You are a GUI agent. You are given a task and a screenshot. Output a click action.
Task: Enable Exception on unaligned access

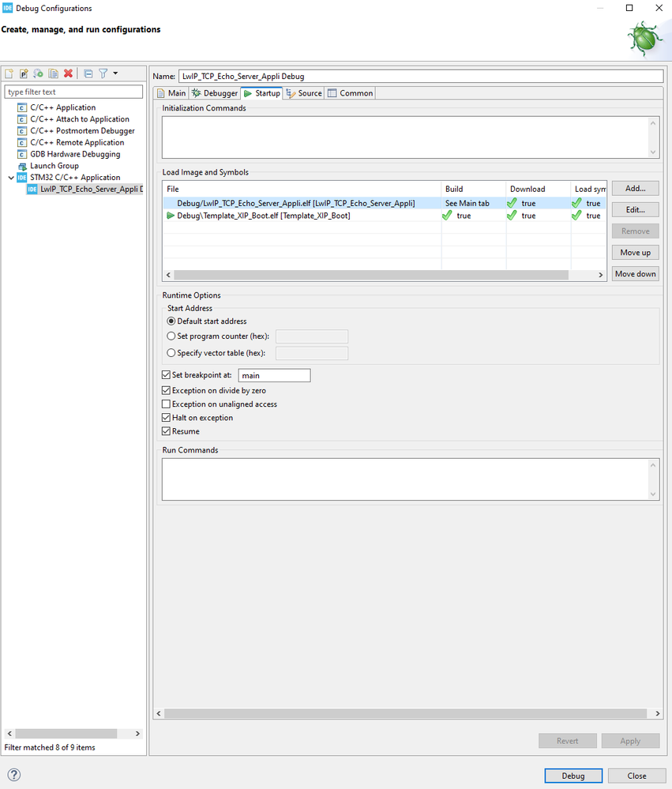pyautogui.click(x=166, y=404)
